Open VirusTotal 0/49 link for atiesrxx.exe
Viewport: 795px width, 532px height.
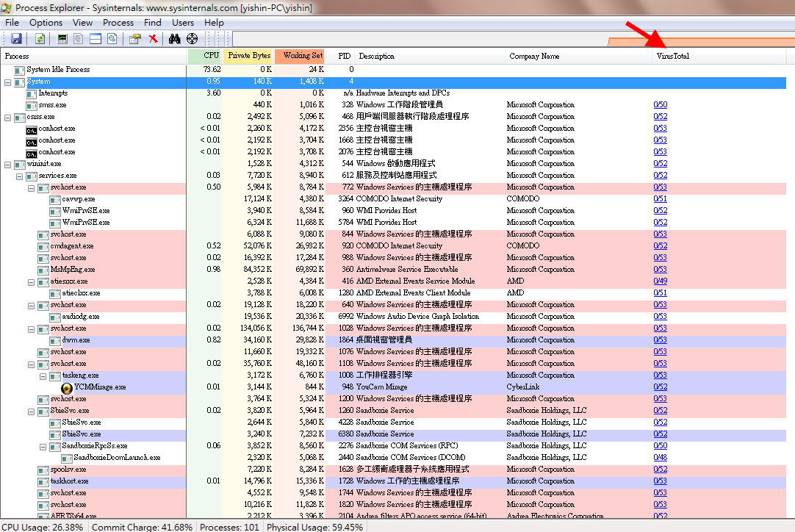[x=660, y=281]
